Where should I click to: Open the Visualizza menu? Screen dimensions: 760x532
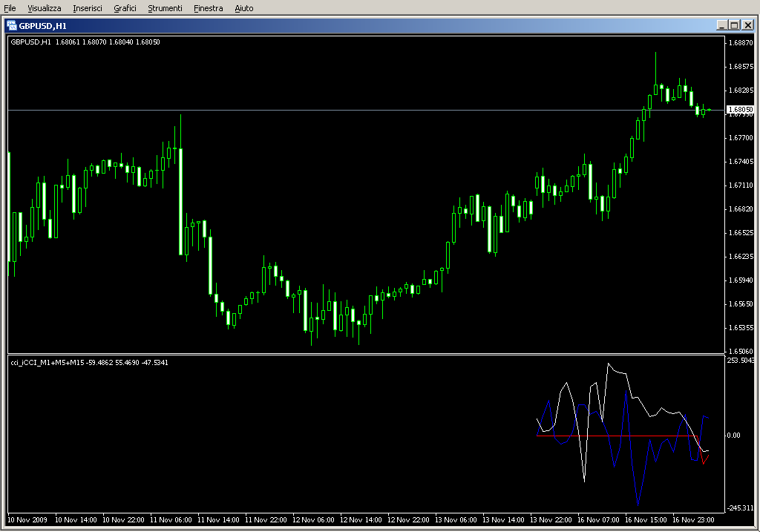(45, 8)
